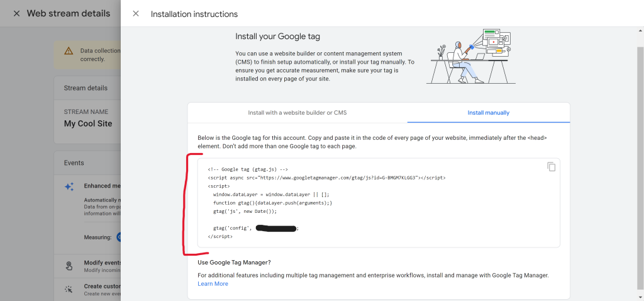This screenshot has height=301, width=644.
Task: Click the Enhanced measurement sparkle icon
Action: pos(69,186)
